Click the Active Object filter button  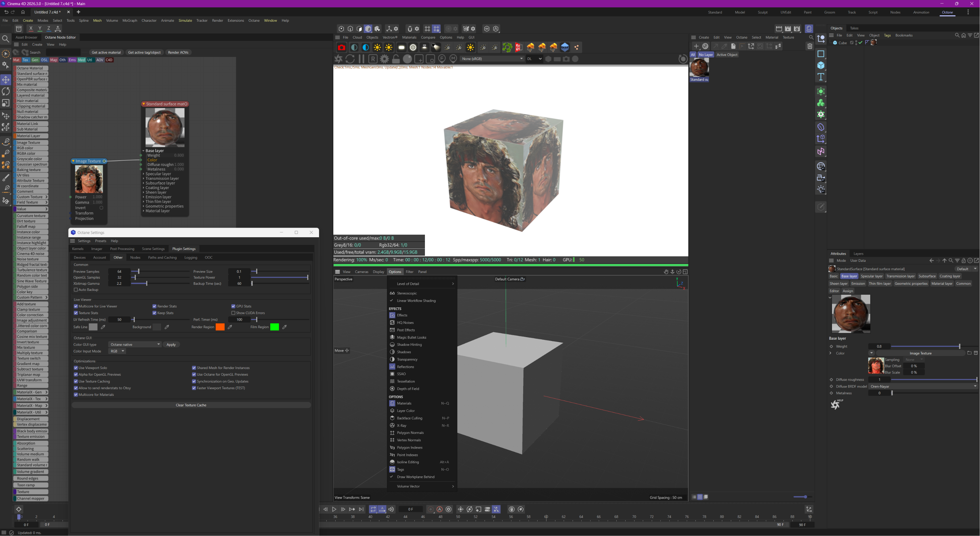(727, 55)
